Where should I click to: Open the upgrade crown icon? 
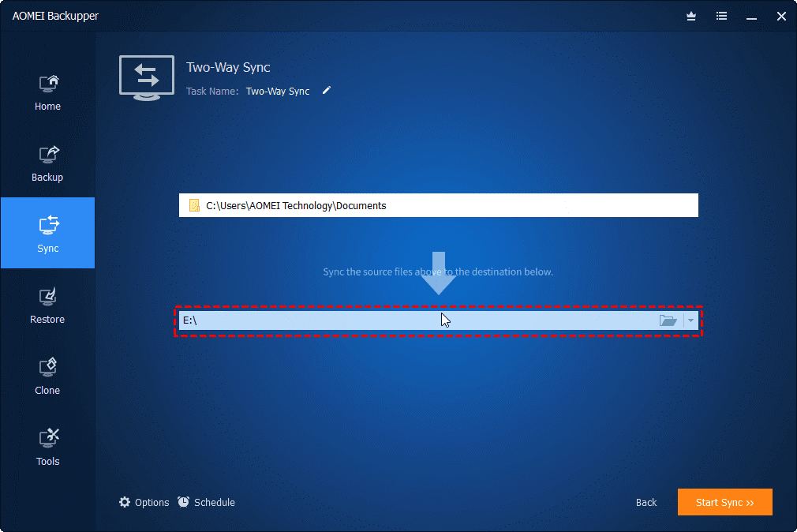[691, 16]
